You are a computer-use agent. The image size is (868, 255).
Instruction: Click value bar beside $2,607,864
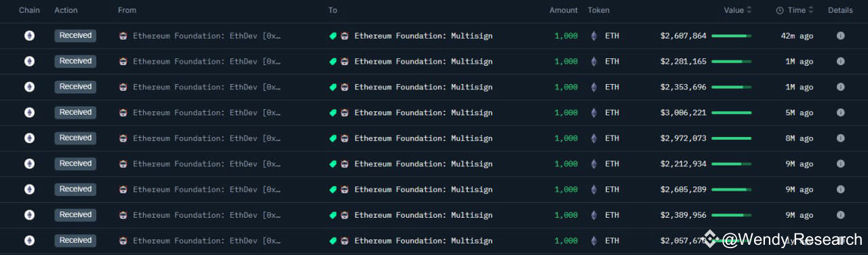731,36
